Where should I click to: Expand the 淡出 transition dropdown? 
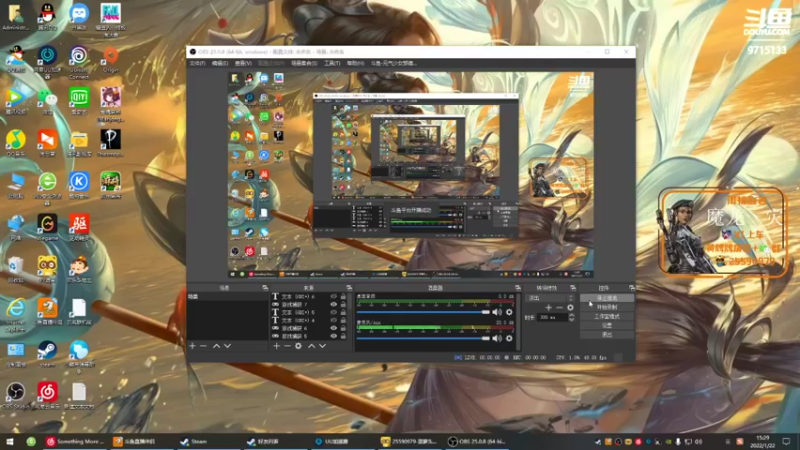[x=550, y=298]
